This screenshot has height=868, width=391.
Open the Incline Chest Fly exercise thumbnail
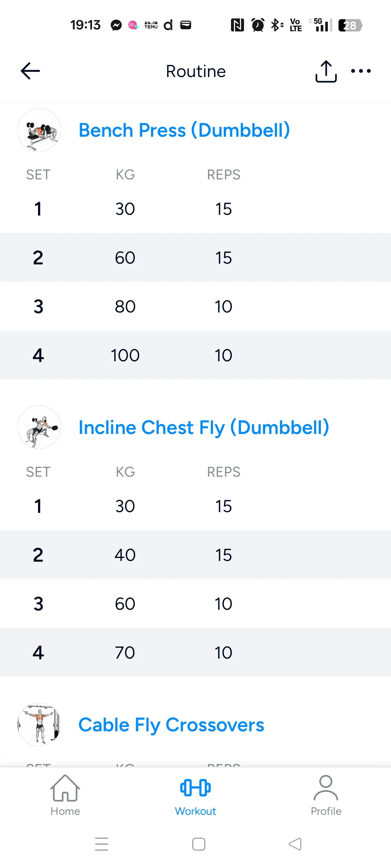tap(39, 427)
